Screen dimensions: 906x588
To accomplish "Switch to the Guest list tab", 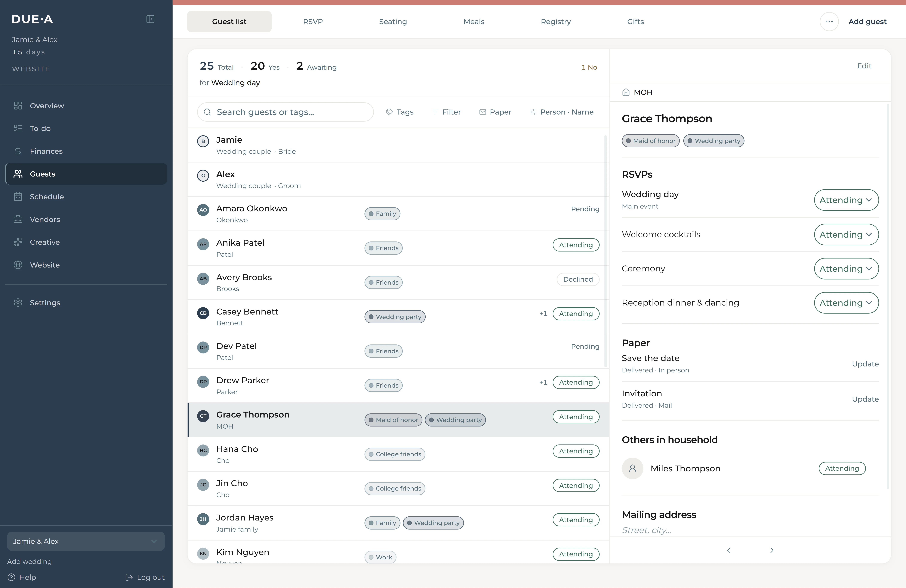I will [x=229, y=22].
